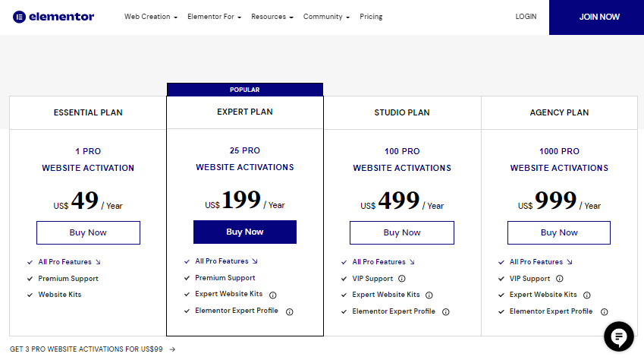The width and height of the screenshot is (644, 360).
Task: Buy the Studio Plan for US$499
Action: point(402,233)
